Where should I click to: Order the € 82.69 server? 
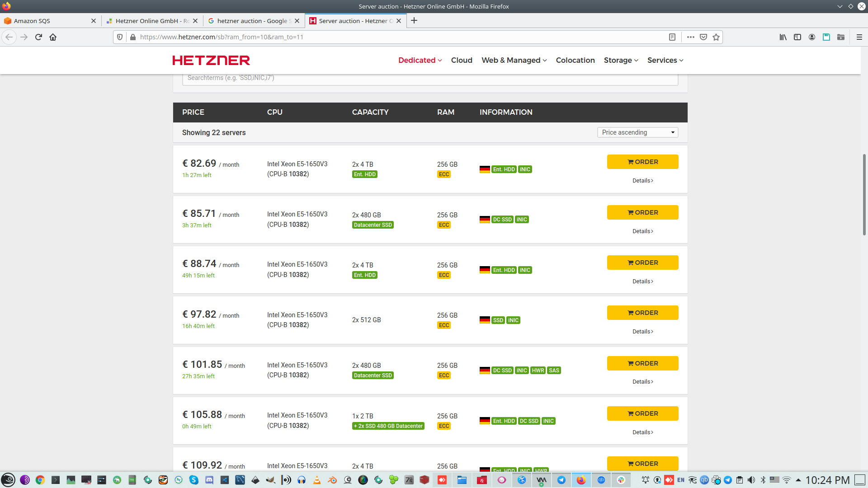coord(642,162)
